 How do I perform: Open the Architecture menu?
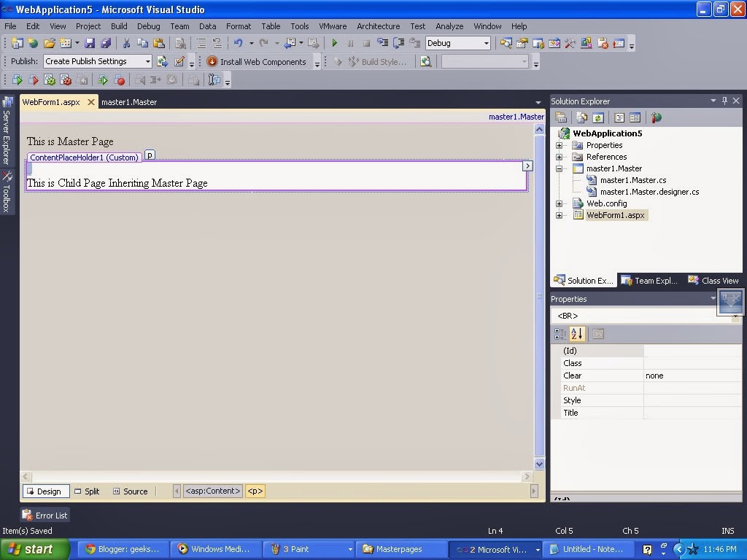379,26
